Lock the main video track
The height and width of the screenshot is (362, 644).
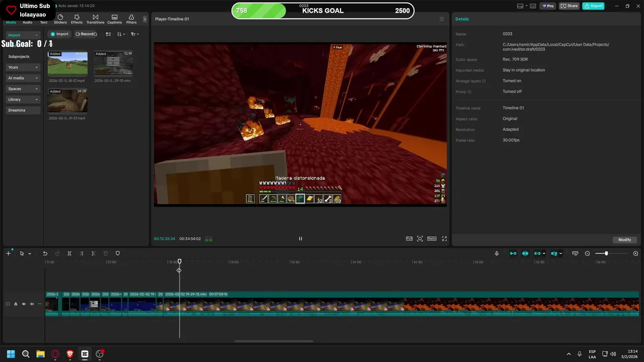coord(16,304)
